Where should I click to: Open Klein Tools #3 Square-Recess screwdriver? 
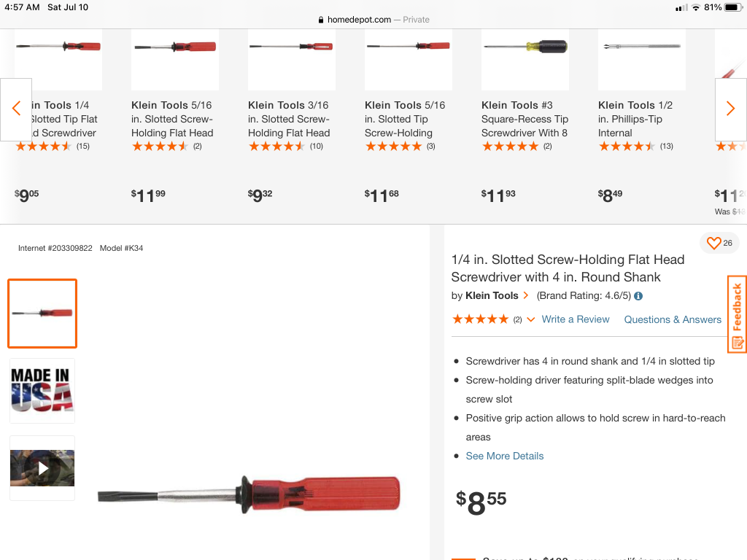[525, 119]
